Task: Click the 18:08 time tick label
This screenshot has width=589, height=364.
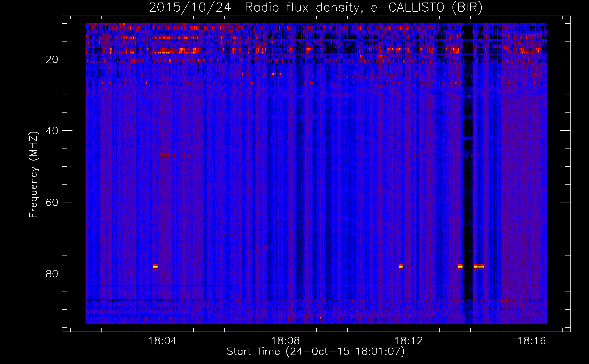Action: point(286,341)
